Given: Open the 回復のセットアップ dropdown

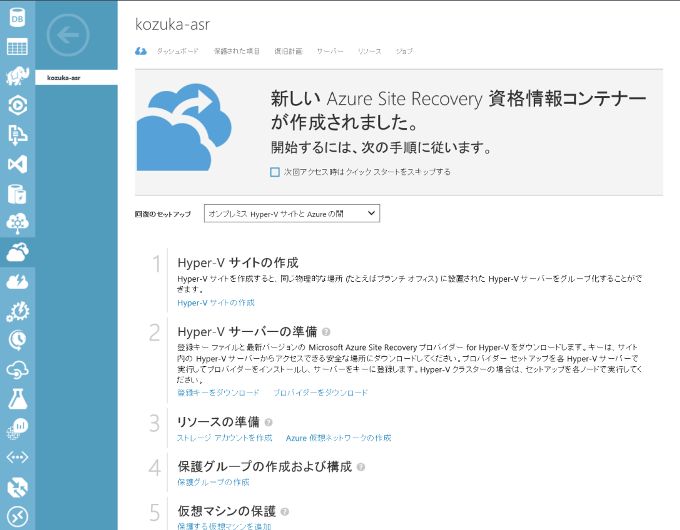Looking at the screenshot, I should point(292,213).
